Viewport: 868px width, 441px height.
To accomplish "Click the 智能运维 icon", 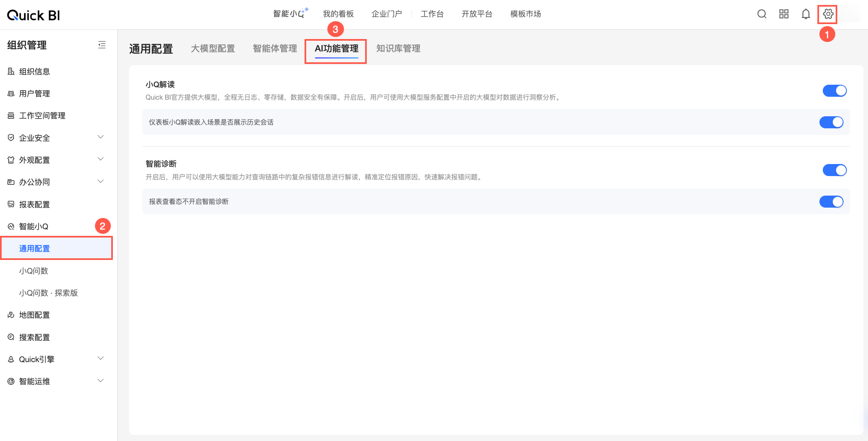I will pyautogui.click(x=11, y=381).
